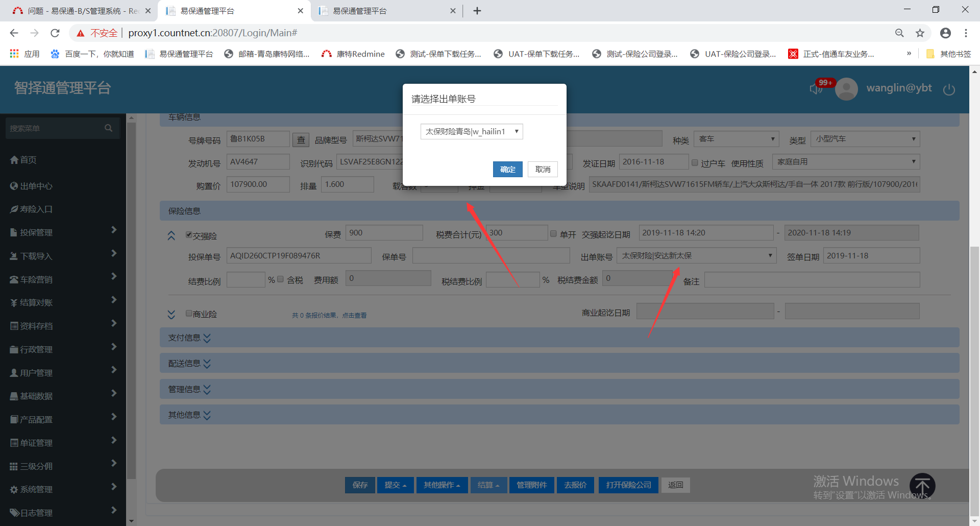Open the browser zoom magnifier icon

899,33
